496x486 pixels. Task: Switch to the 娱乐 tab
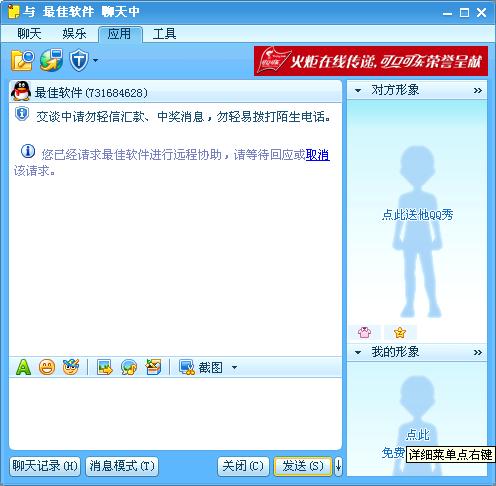click(74, 34)
